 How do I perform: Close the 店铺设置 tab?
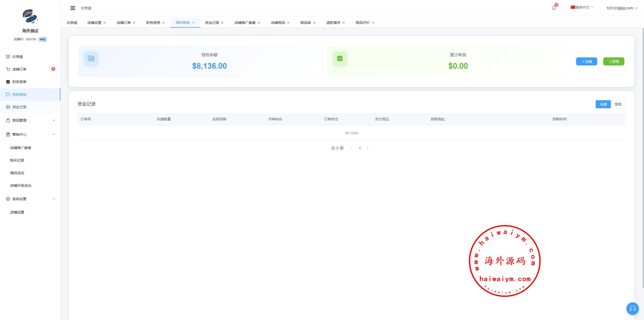(105, 23)
